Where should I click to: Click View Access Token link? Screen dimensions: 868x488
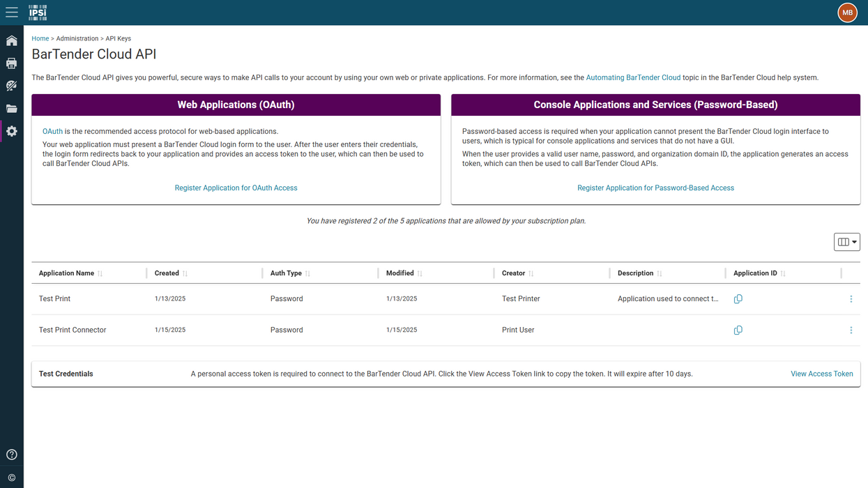tap(821, 374)
